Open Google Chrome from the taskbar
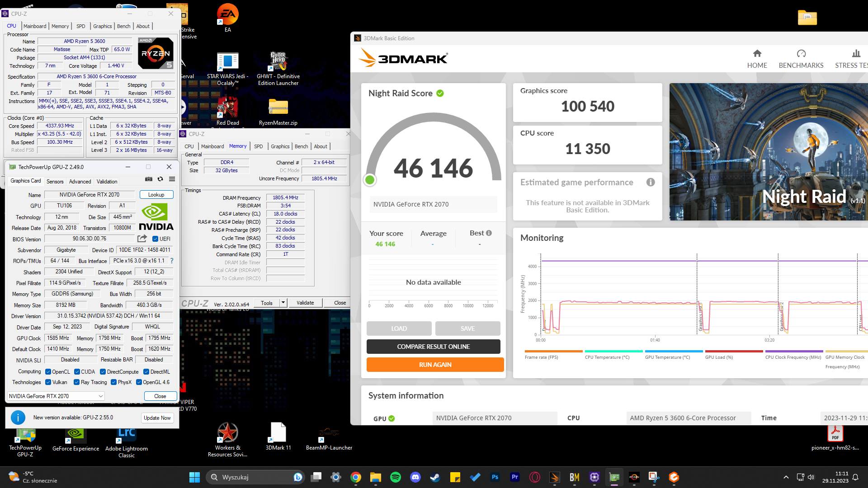 355,477
